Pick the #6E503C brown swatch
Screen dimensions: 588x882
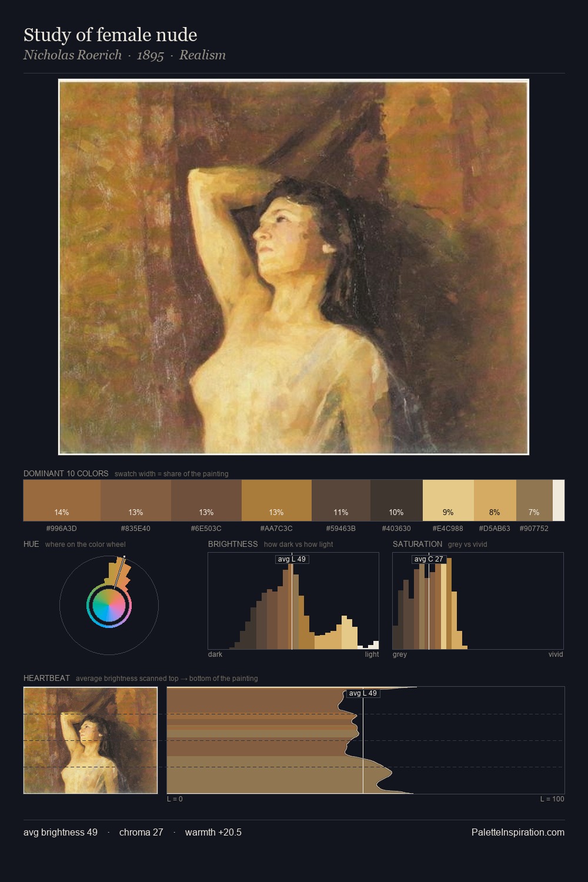[x=206, y=500]
